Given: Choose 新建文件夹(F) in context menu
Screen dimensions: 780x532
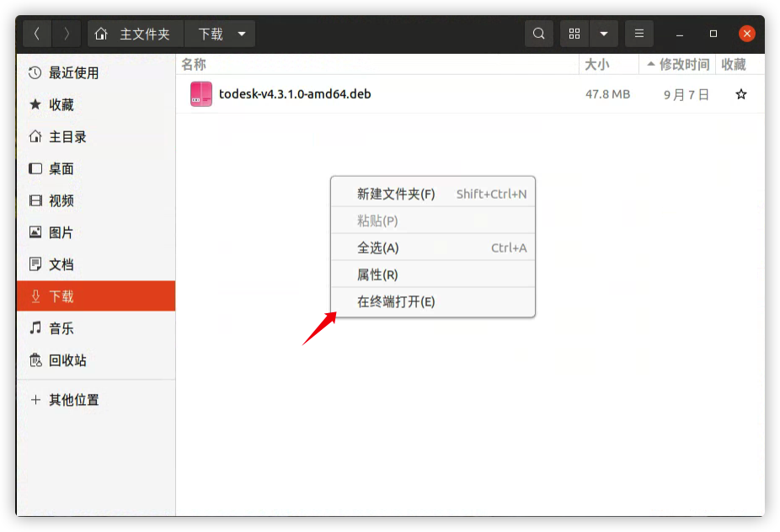Looking at the screenshot, I should click(x=396, y=194).
